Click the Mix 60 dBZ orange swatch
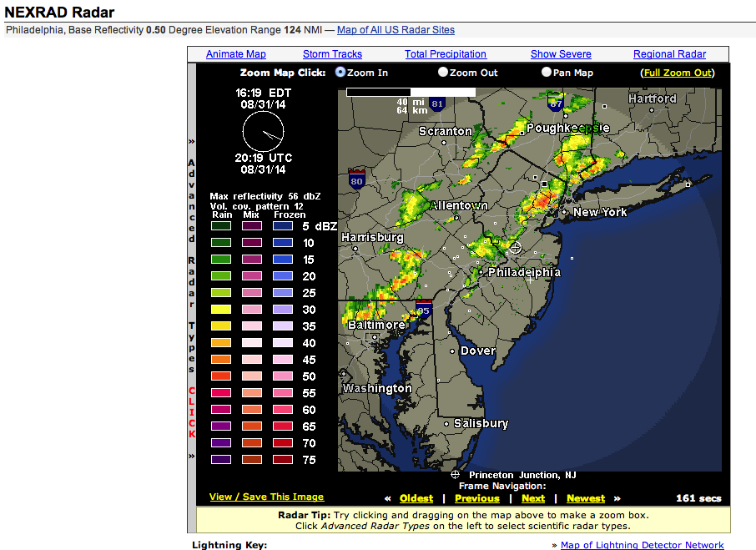756x550 pixels. tap(252, 410)
